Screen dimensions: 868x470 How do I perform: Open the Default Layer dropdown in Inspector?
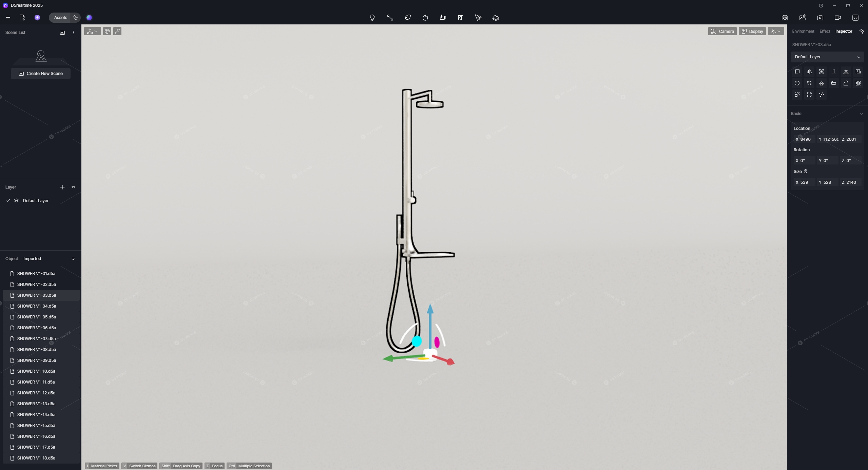coord(827,57)
